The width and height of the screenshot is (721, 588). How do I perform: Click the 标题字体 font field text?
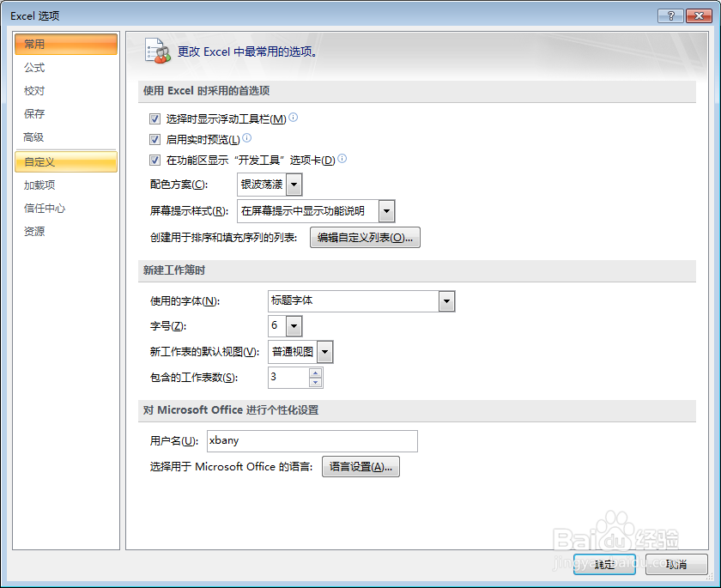click(x=292, y=300)
